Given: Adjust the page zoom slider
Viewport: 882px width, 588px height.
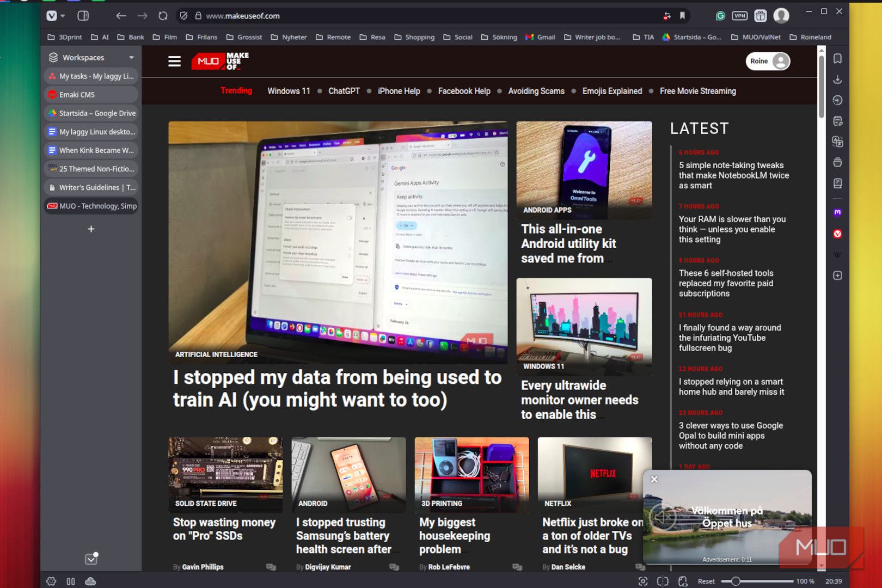Looking at the screenshot, I should (757, 581).
